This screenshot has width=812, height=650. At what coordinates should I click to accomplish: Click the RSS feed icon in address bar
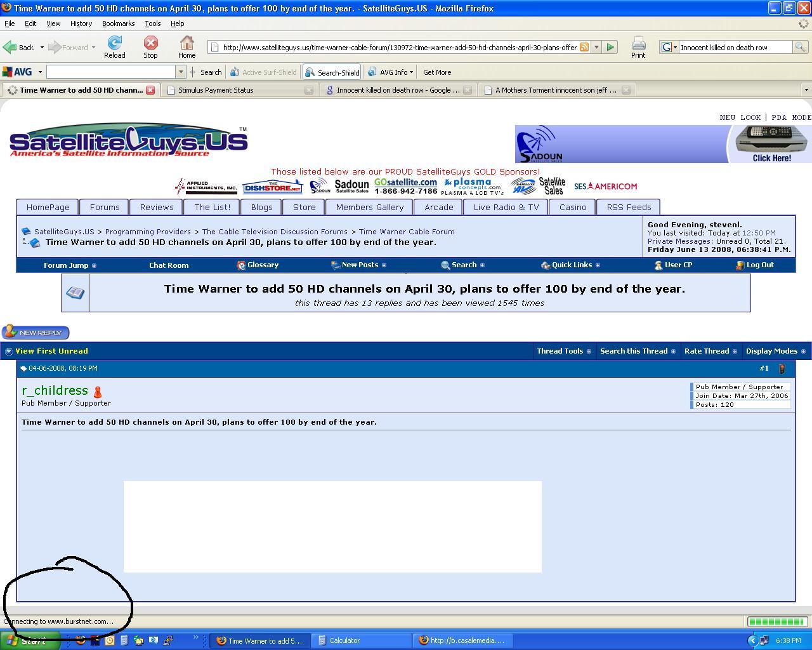click(584, 47)
